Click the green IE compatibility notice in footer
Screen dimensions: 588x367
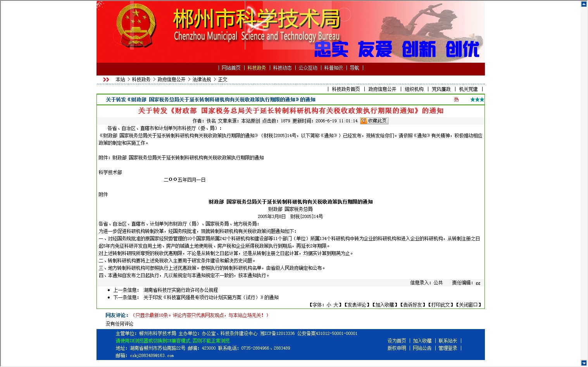tap(173, 341)
